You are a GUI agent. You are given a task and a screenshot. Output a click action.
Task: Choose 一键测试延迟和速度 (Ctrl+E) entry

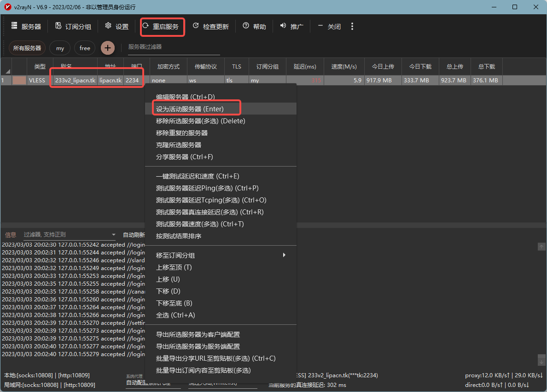pyautogui.click(x=221, y=176)
